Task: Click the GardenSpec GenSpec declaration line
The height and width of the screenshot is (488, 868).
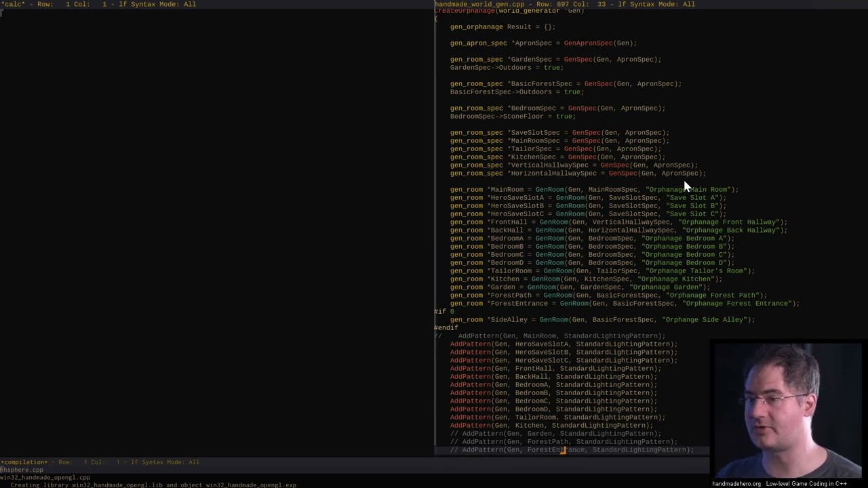Action: pos(555,60)
